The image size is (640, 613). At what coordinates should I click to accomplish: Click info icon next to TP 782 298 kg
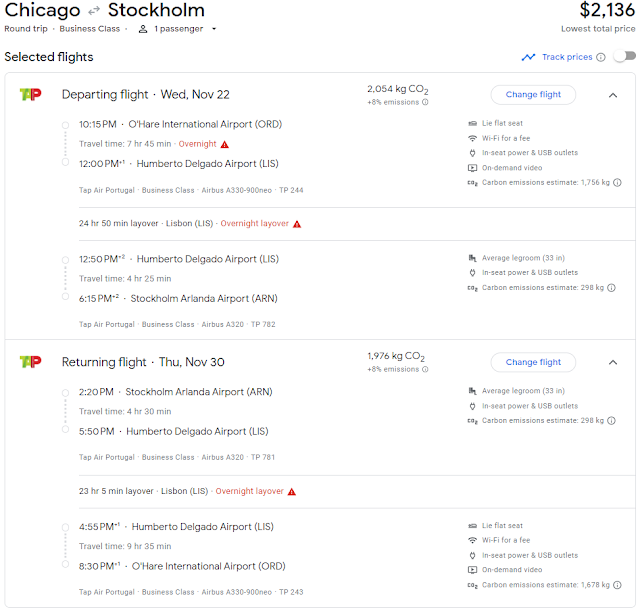point(611,288)
